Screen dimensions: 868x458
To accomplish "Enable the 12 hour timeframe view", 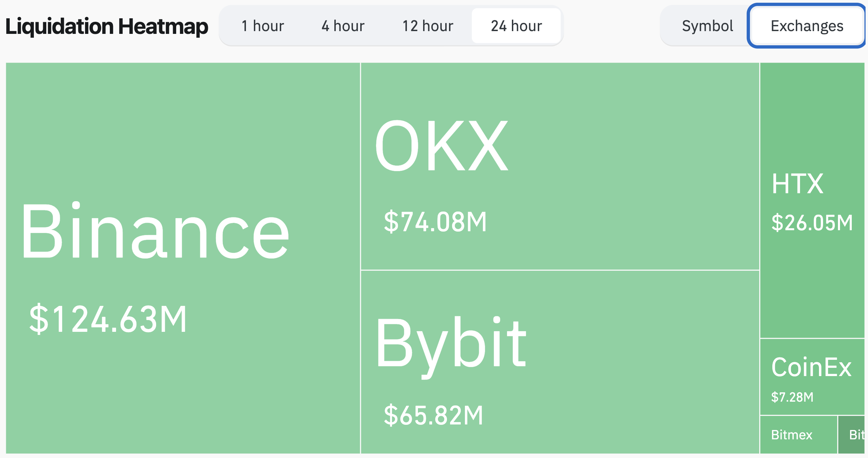I will 428,26.
